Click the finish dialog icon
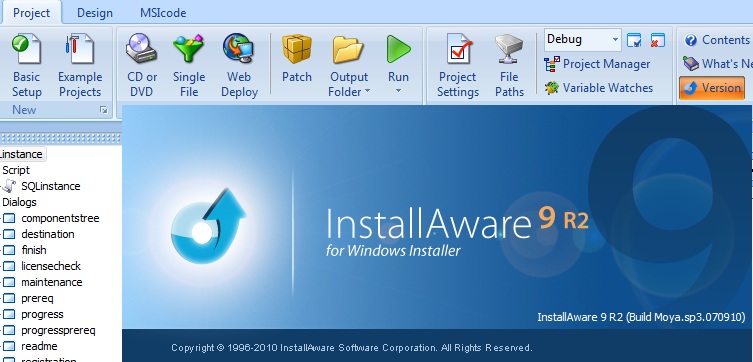This screenshot has width=753, height=362. click(9, 250)
